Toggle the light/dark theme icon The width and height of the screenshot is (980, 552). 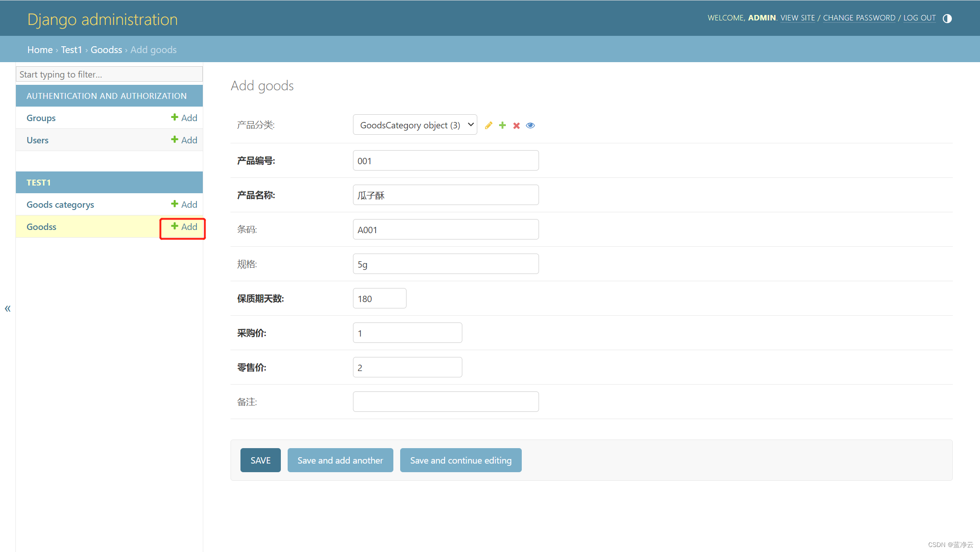[947, 18]
